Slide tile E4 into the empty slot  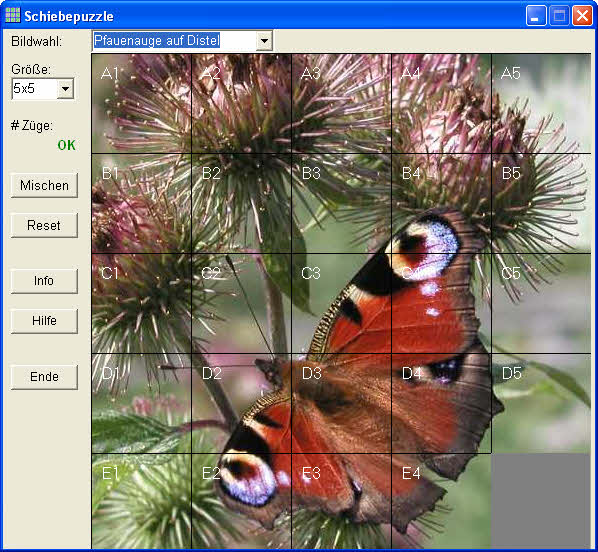coord(441,501)
